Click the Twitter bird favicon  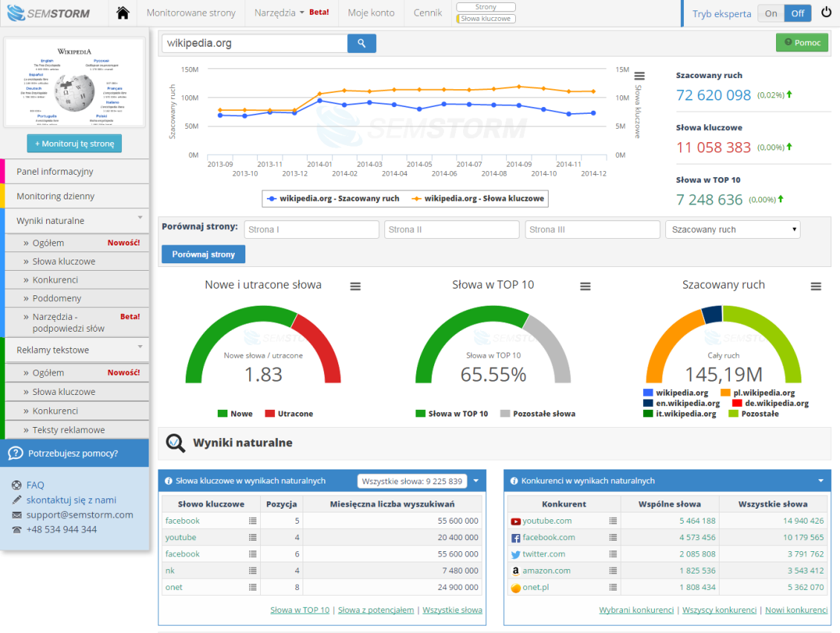tap(515, 554)
